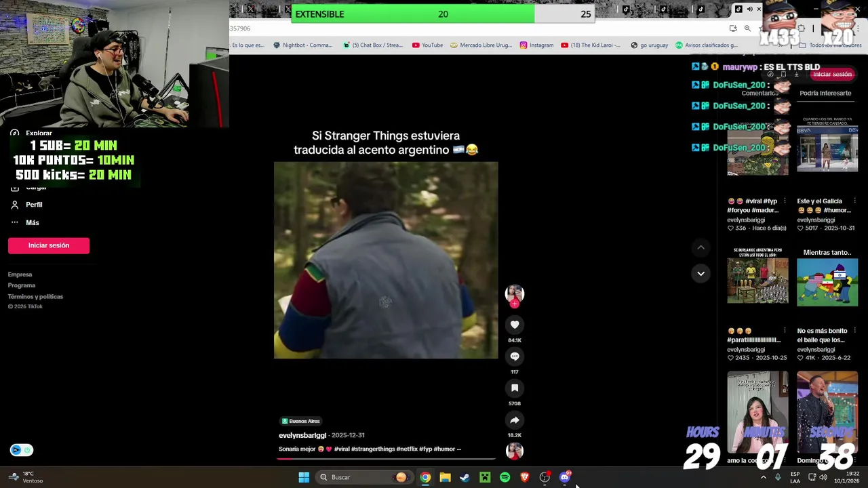Screen dimensions: 868x488
Task: Open 'Términos y políticas' footer link
Action: [x=35, y=296]
